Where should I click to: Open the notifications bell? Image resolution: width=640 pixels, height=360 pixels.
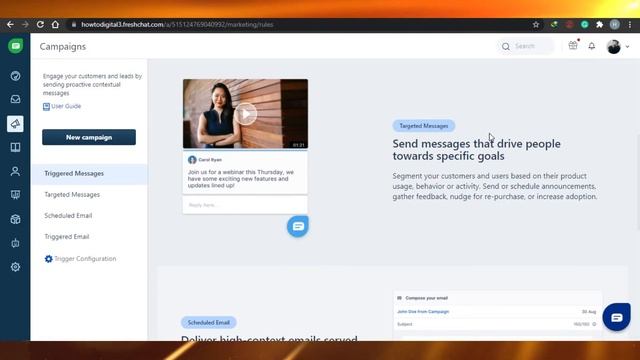[x=591, y=46]
